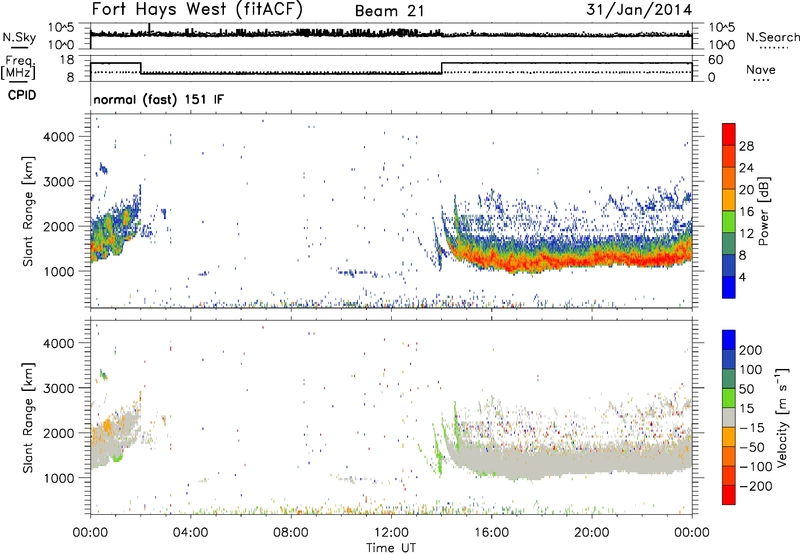The height and width of the screenshot is (554, 800).
Task: Select the "normal (fast) 151 IF" mode text
Action: [x=159, y=99]
